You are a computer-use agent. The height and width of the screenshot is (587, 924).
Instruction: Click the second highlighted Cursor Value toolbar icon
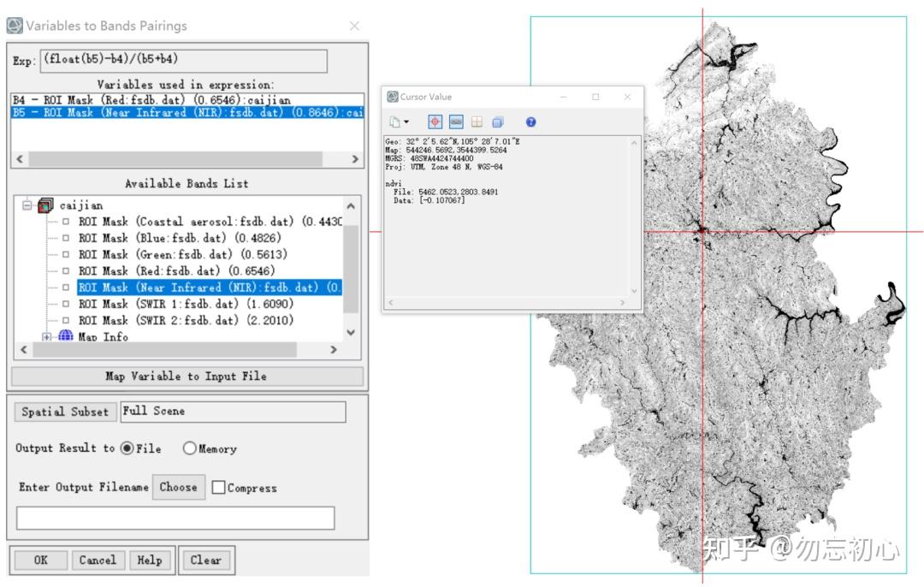(x=456, y=122)
